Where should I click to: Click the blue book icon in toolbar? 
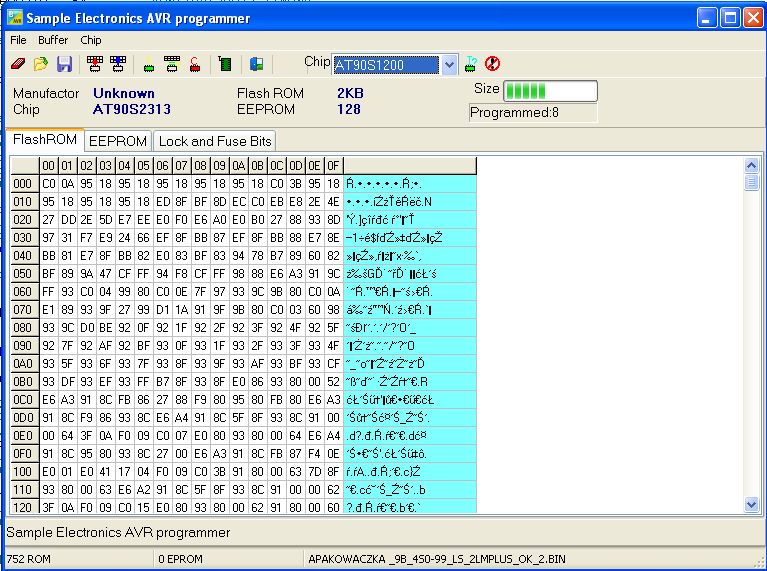click(256, 65)
